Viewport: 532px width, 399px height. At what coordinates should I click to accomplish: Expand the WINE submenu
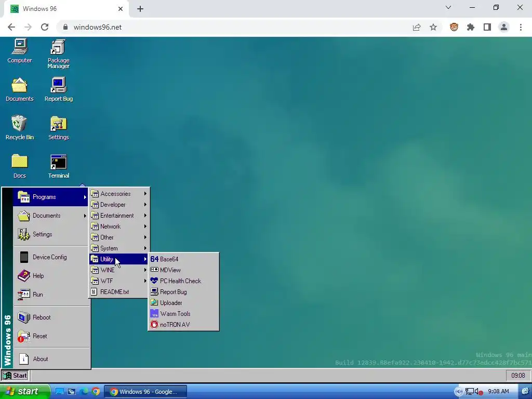(x=119, y=270)
